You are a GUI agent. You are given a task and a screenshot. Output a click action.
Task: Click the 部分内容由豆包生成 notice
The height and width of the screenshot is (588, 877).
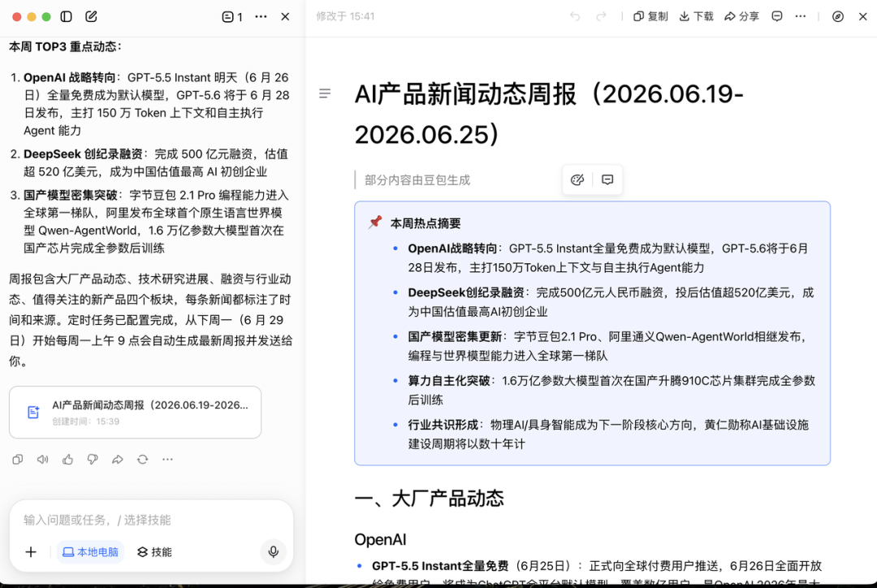tap(417, 180)
